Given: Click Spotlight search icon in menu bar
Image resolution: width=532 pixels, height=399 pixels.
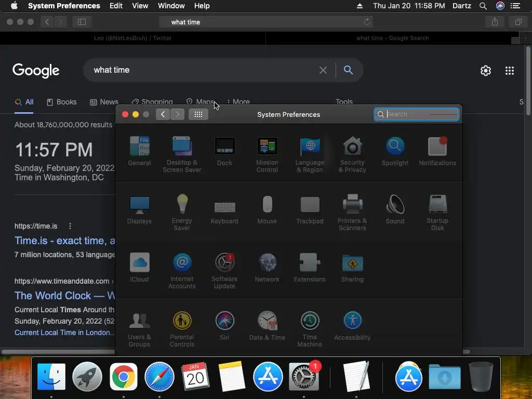Looking at the screenshot, I should coord(483,6).
